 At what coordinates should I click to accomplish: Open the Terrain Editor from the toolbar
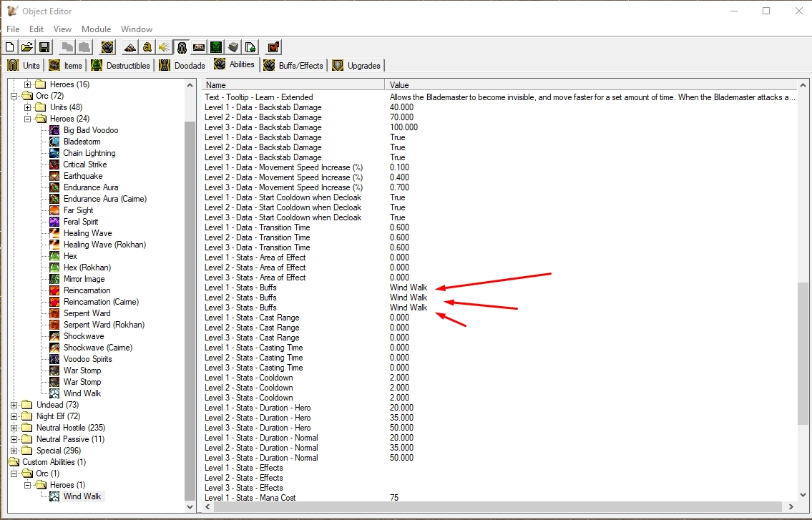click(130, 47)
